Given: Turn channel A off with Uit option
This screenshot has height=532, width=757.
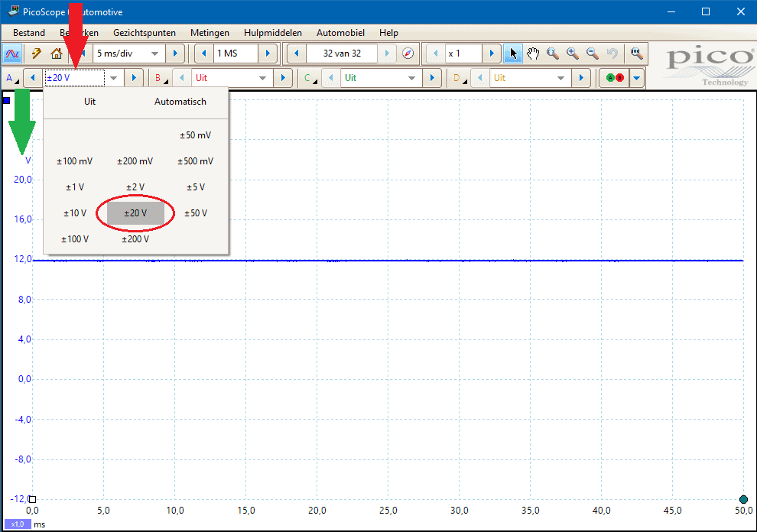Looking at the screenshot, I should 90,102.
